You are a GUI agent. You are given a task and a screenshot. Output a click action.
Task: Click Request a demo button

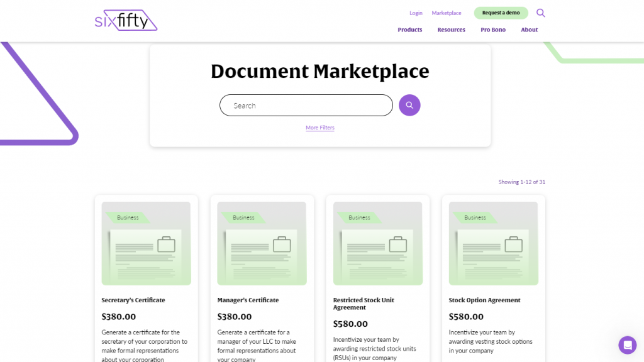pyautogui.click(x=501, y=13)
